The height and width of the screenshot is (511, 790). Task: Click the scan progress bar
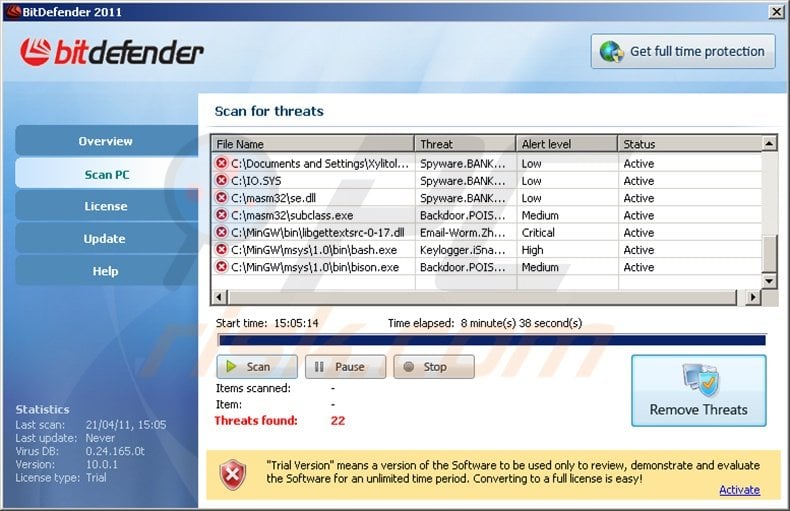click(491, 340)
